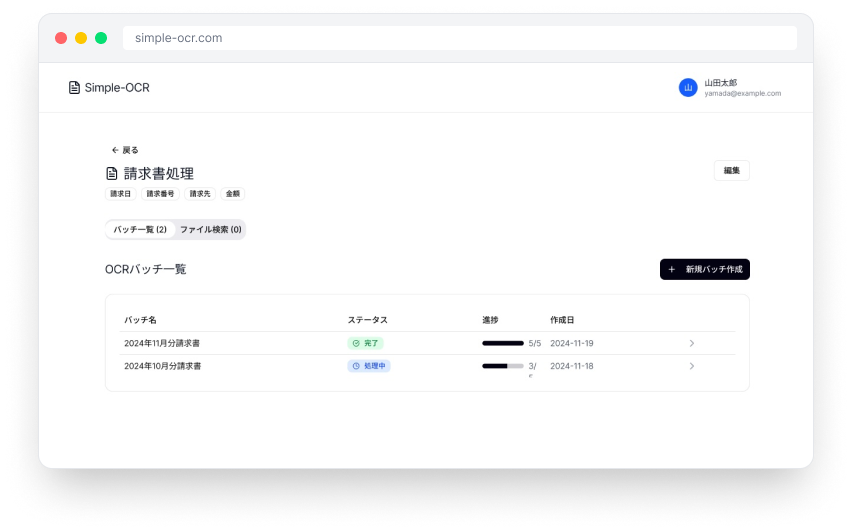The image size is (852, 532).
Task: Select the 請求先 tag
Action: (x=200, y=193)
